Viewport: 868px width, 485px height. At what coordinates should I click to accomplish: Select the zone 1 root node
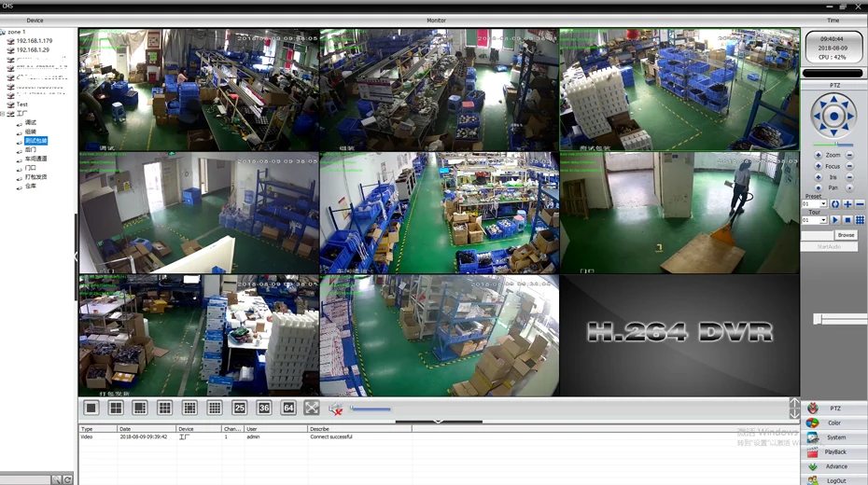(x=17, y=32)
